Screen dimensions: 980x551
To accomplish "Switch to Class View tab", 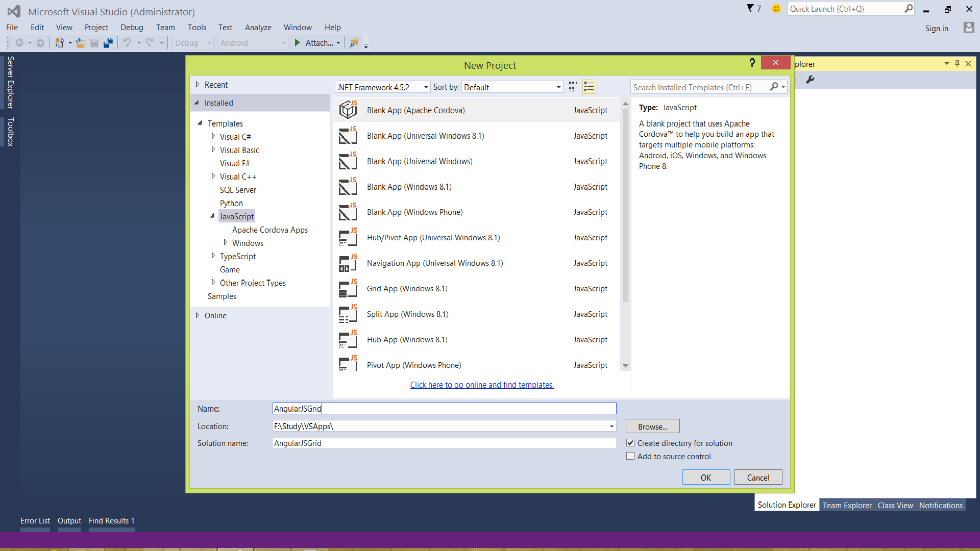I will [895, 505].
